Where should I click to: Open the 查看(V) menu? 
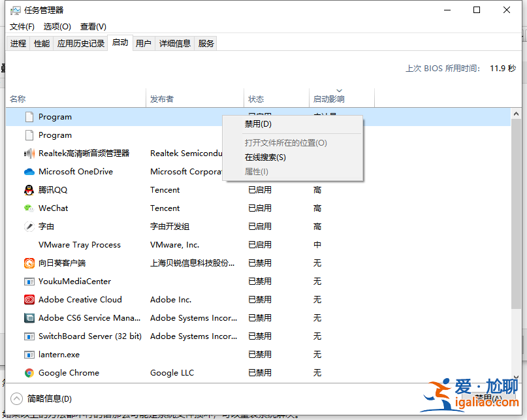coord(93,27)
